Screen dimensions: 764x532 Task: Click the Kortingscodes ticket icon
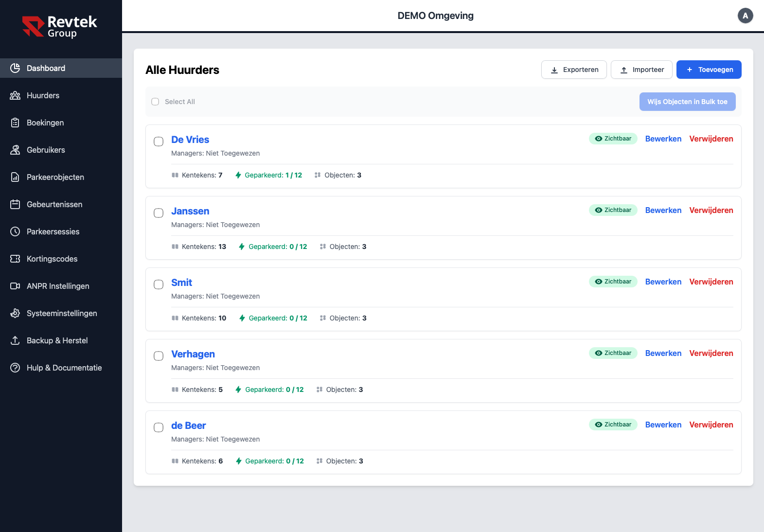tap(15, 259)
